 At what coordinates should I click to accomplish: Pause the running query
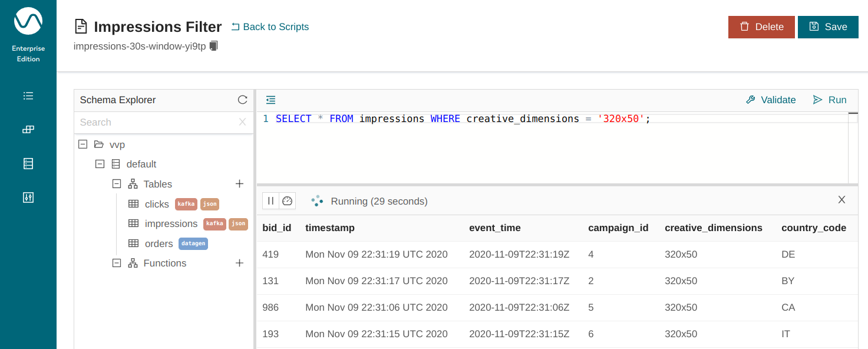point(270,201)
